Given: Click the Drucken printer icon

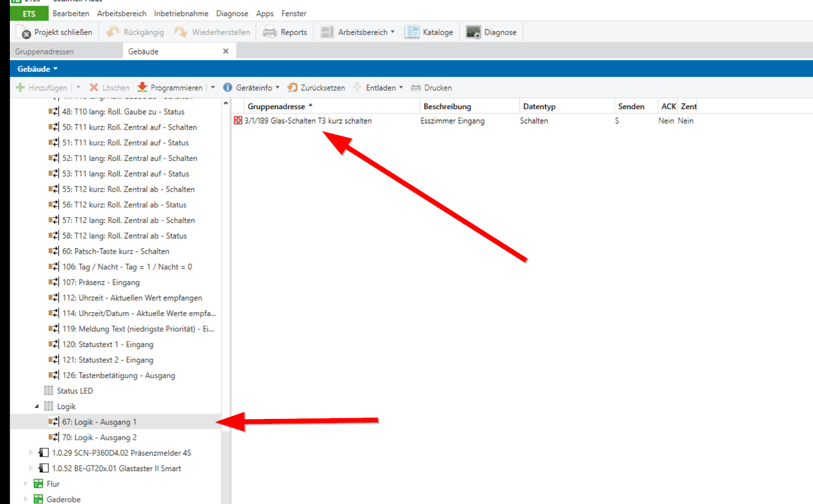Looking at the screenshot, I should pyautogui.click(x=416, y=87).
